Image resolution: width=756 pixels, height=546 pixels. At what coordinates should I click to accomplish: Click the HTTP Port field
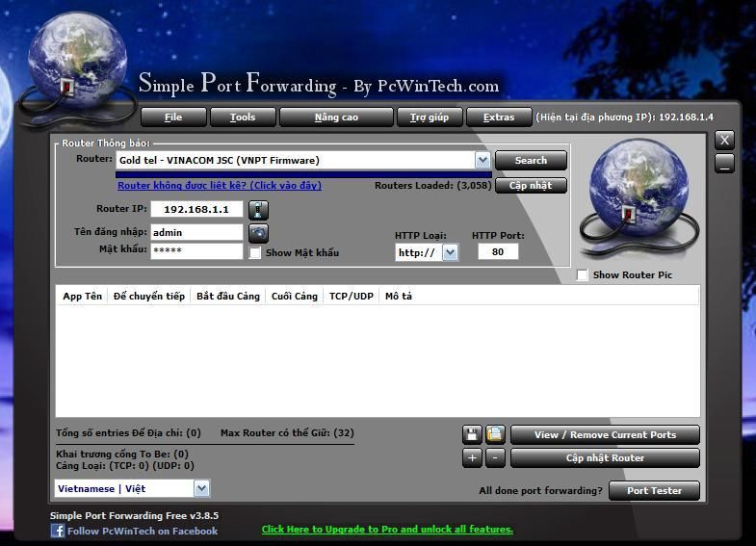498,251
